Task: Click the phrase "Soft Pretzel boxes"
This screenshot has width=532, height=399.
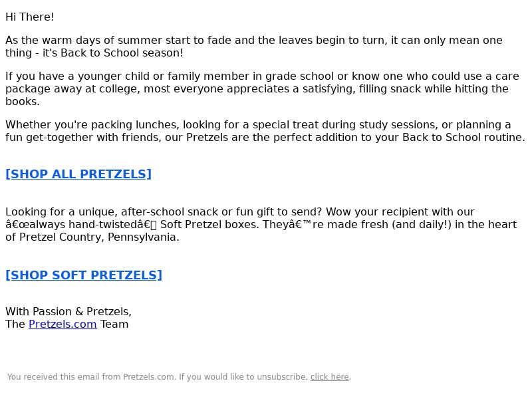Action: coord(208,225)
